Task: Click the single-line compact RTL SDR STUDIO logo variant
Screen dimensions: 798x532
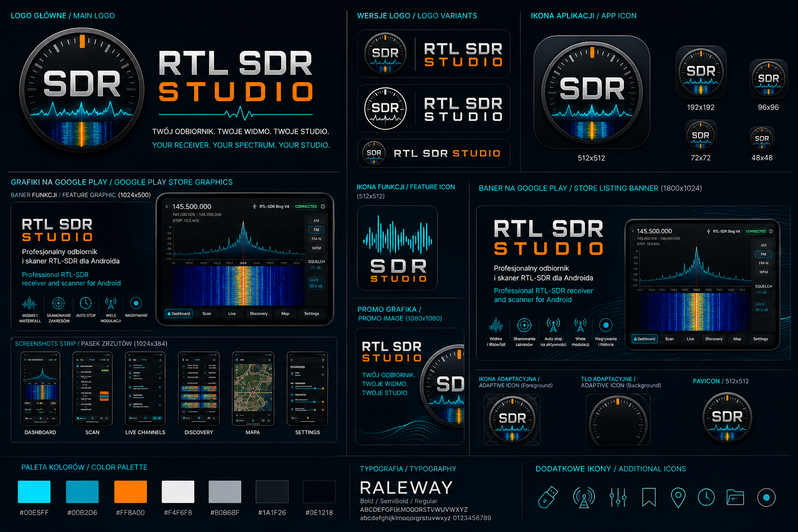Action: pyautogui.click(x=434, y=153)
